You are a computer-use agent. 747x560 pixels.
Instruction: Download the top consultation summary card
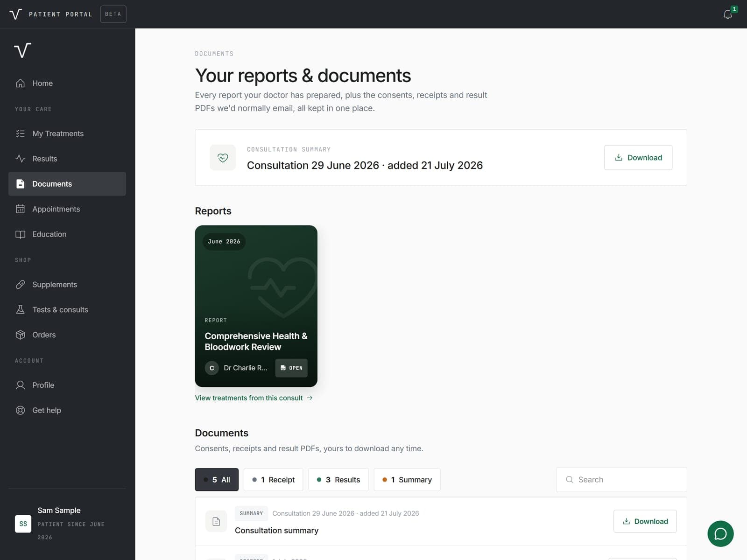tap(638, 158)
